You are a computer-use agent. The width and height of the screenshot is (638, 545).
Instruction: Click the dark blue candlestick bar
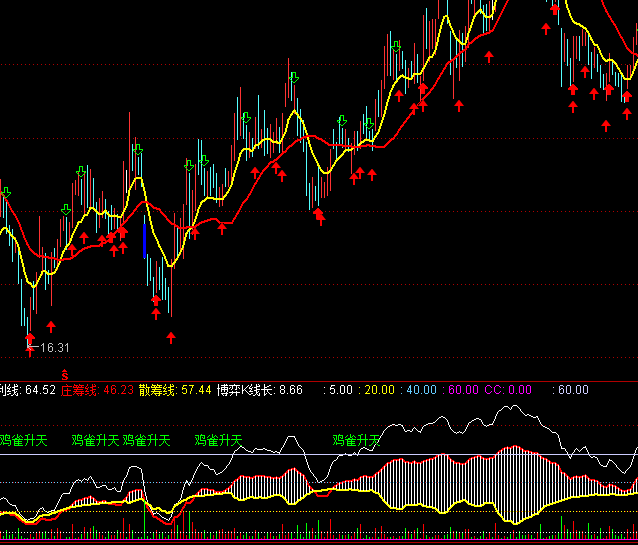tap(144, 238)
